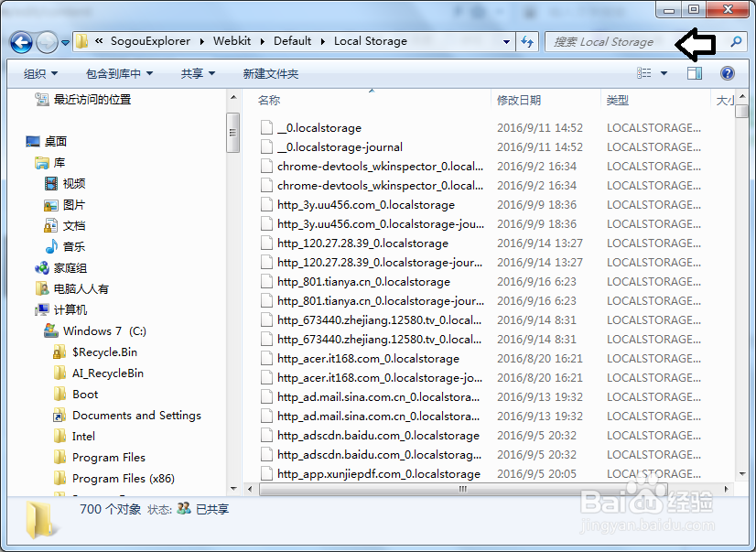Click the magnifier search icon
The image size is (756, 552).
point(736,41)
